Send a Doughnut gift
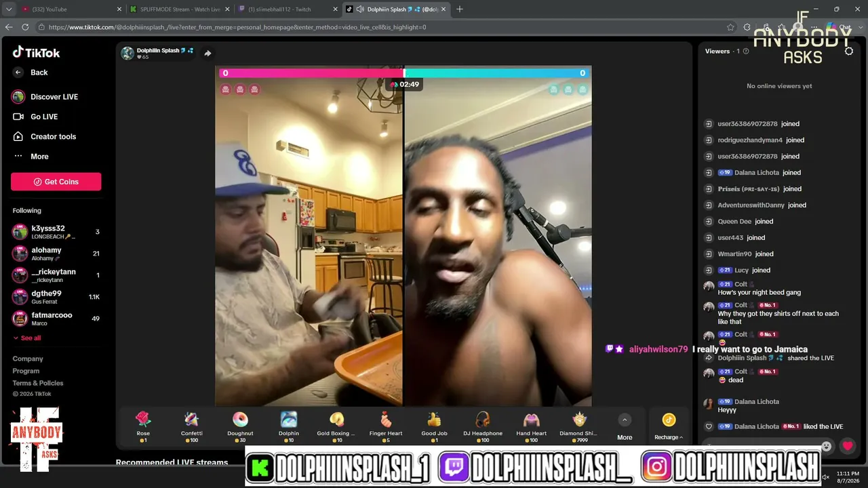Screen dimensions: 868x488 (x=240, y=426)
